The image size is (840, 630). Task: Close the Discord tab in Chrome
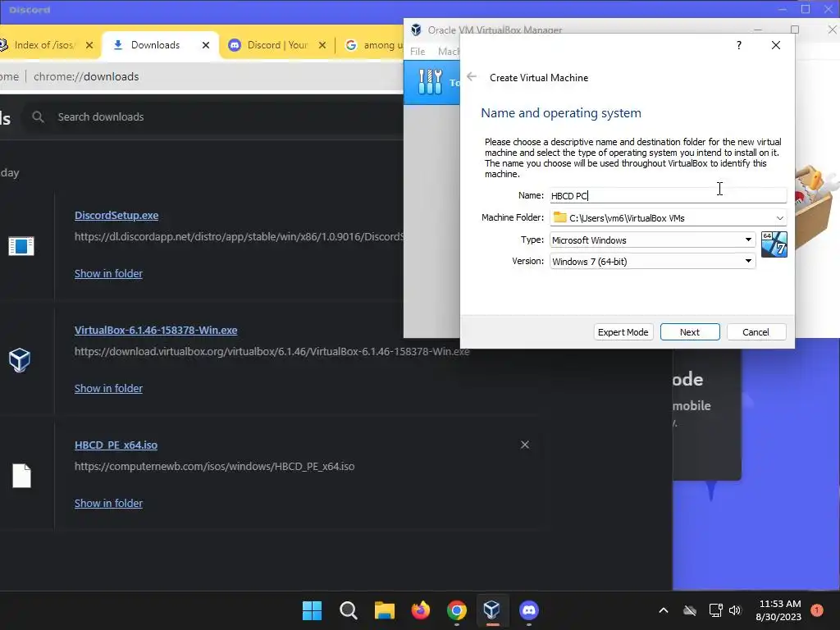click(x=322, y=45)
